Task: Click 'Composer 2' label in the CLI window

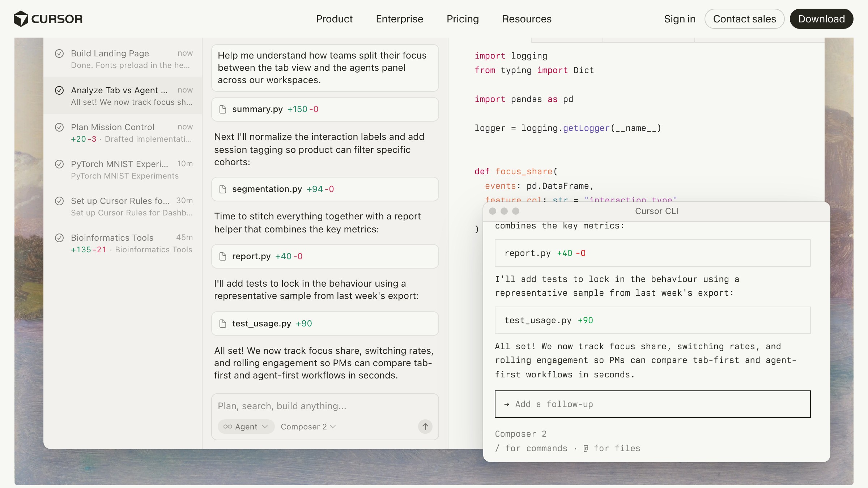Action: click(x=521, y=434)
